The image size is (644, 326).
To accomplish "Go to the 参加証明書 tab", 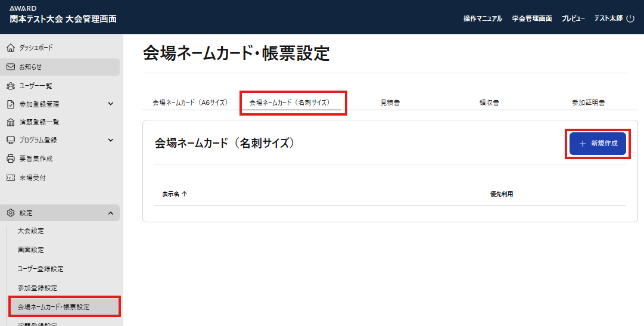I will tap(588, 103).
